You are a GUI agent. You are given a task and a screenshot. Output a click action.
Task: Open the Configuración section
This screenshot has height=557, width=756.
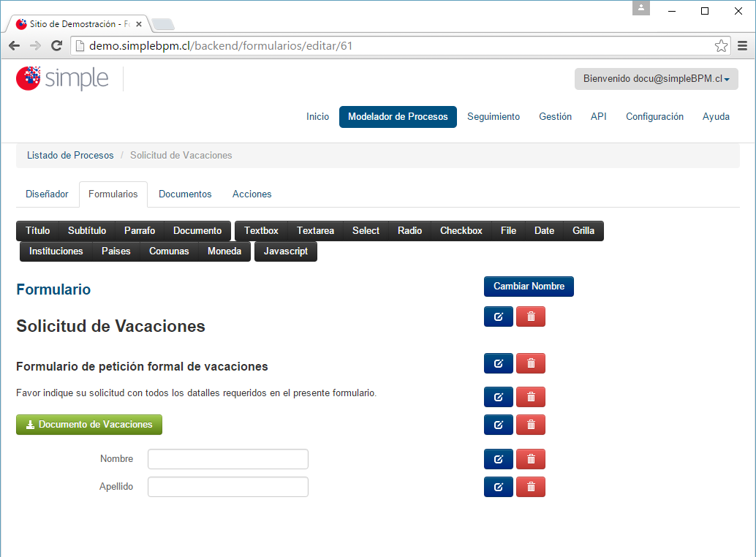654,117
